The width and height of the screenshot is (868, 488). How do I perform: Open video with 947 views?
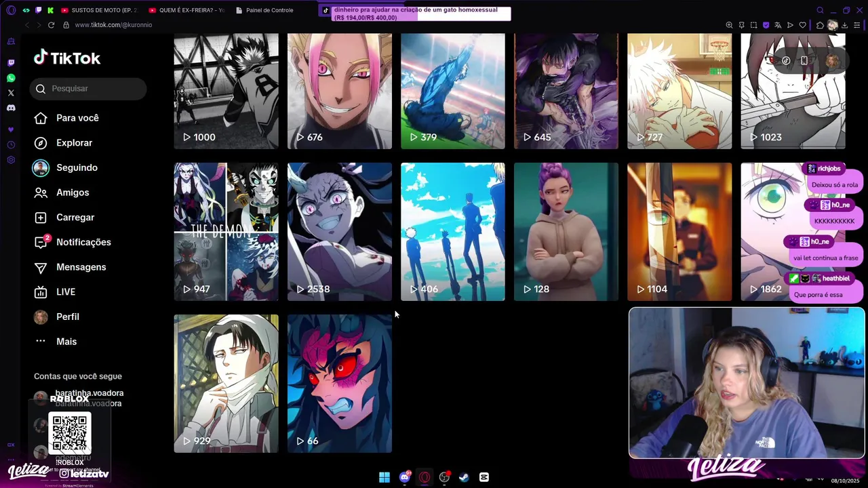pos(226,232)
